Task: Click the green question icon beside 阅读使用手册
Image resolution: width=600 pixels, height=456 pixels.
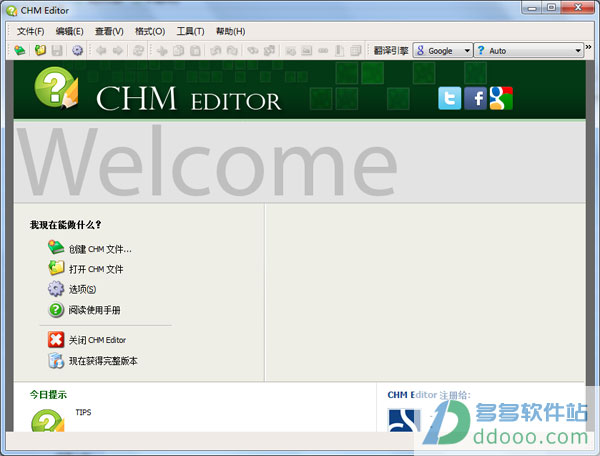Action: point(56,309)
